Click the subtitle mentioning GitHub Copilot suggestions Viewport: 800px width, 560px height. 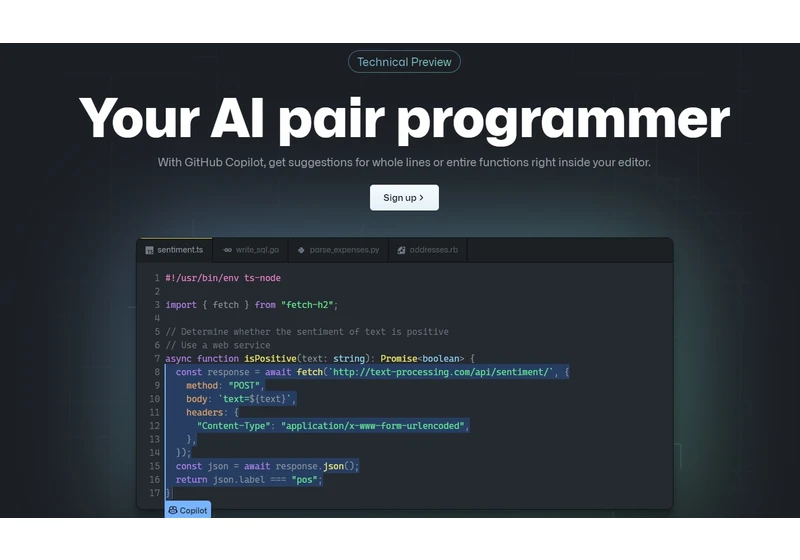[x=404, y=163]
